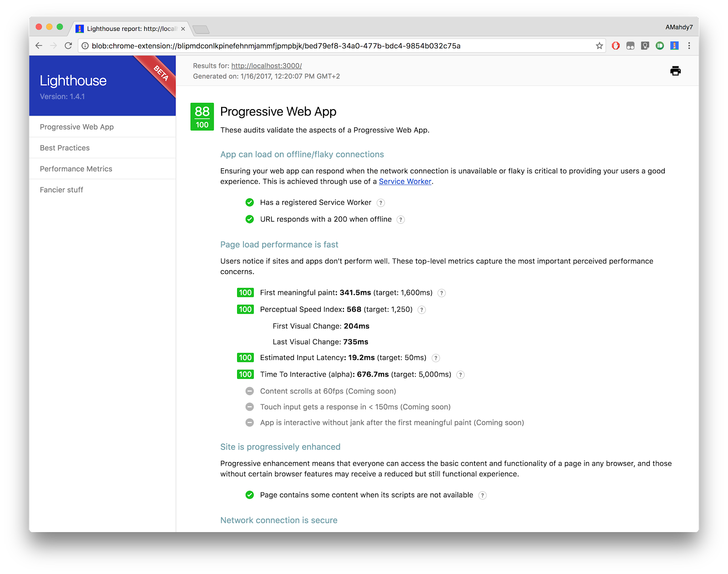Open help for registered Service Worker audit

coord(381,203)
